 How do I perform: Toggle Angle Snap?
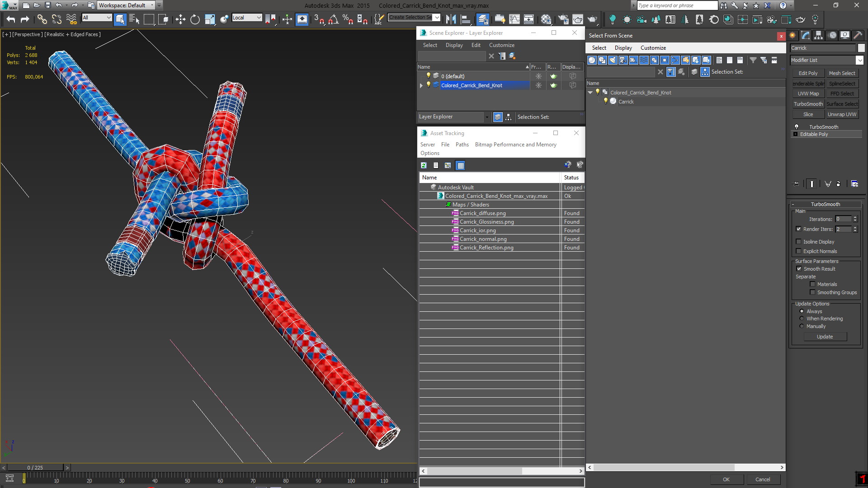point(333,19)
